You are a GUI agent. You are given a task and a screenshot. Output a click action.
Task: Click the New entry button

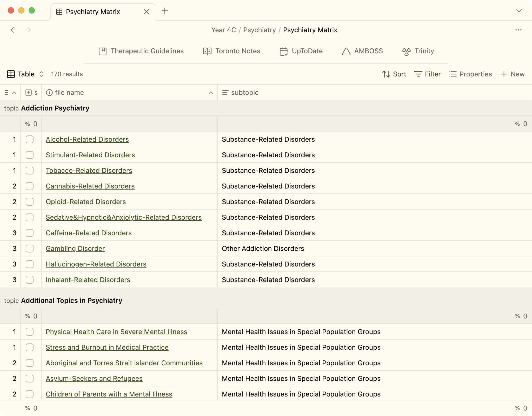pyautogui.click(x=513, y=74)
